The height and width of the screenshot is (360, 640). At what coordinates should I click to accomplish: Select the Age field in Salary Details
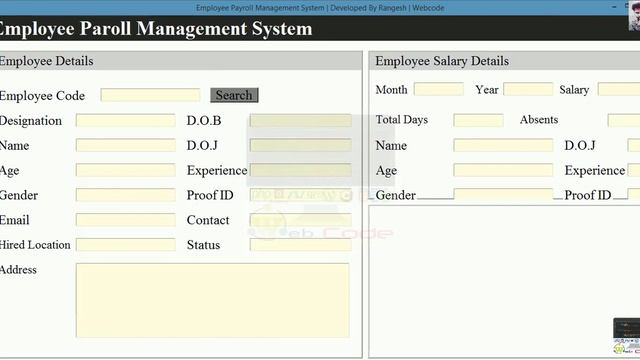[503, 170]
